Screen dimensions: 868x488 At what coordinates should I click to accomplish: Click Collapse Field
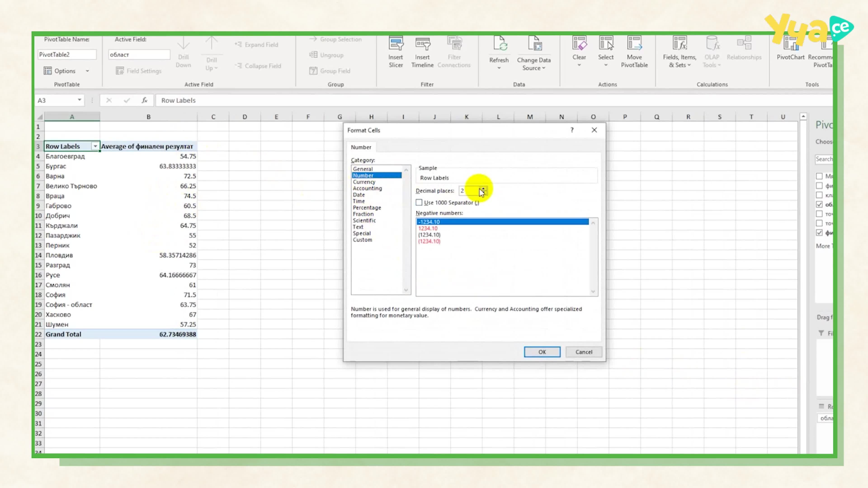coord(258,66)
